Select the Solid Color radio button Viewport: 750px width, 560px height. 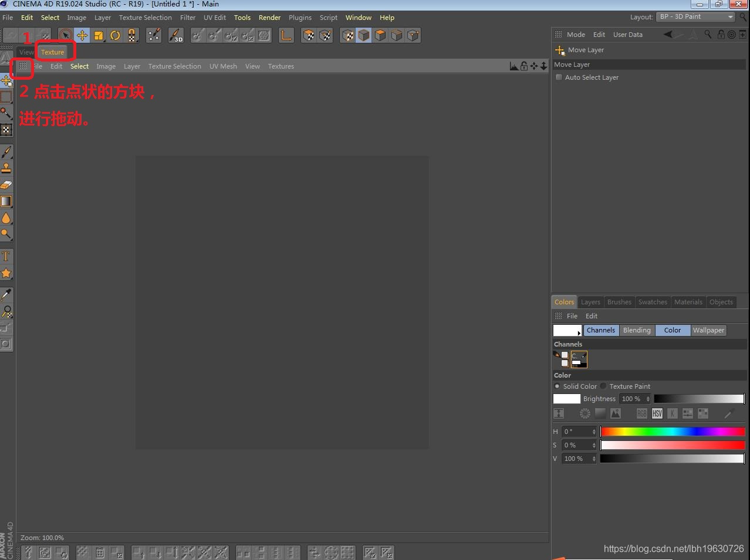[x=557, y=386]
